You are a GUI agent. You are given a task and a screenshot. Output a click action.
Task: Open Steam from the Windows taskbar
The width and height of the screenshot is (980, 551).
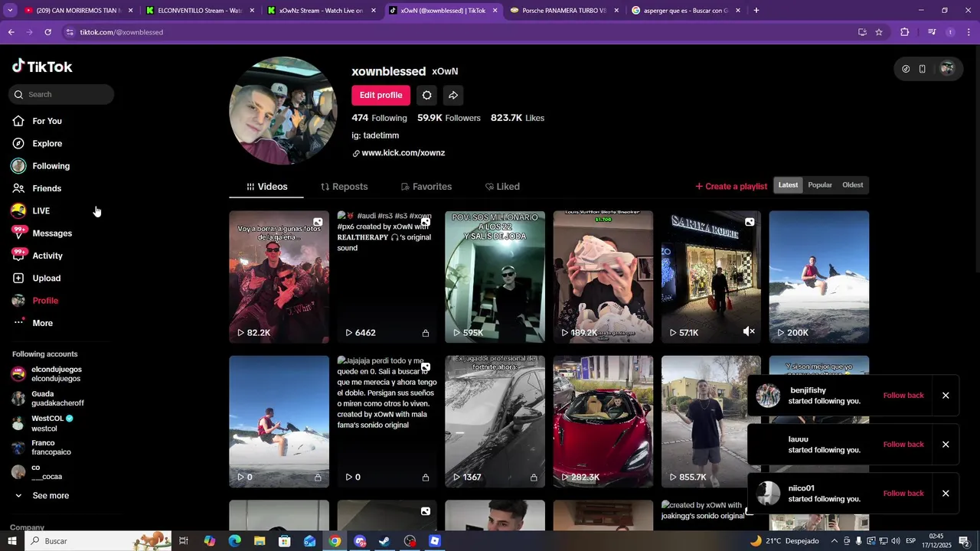point(384,541)
